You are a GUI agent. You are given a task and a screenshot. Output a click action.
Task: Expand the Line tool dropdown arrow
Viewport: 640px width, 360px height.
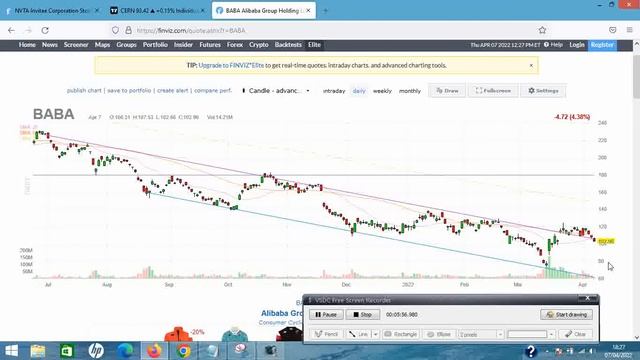376,334
